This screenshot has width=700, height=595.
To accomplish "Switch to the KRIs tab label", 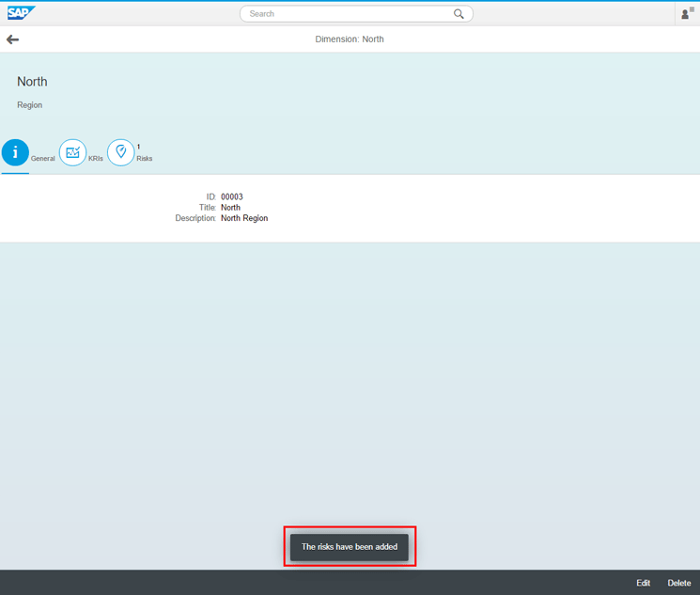I will (96, 159).
